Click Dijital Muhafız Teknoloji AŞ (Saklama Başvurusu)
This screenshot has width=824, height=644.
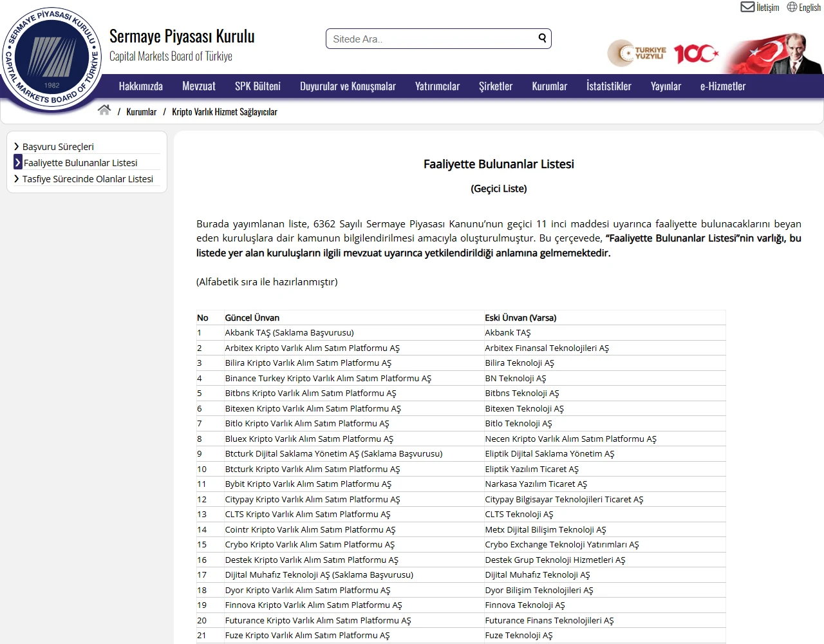pyautogui.click(x=319, y=575)
